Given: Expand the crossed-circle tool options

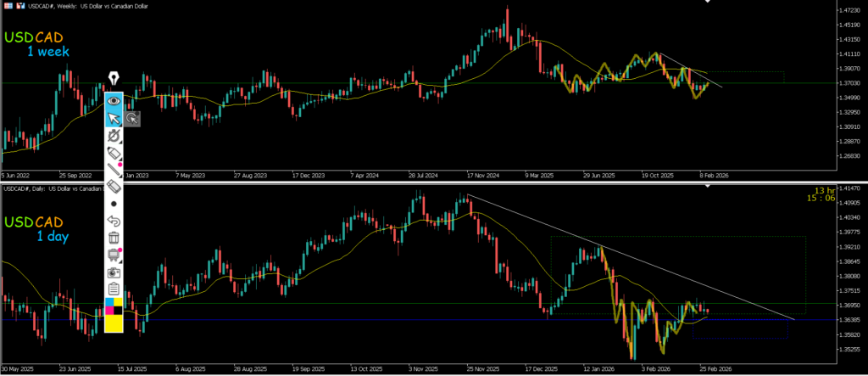Looking at the screenshot, I should coord(114,136).
